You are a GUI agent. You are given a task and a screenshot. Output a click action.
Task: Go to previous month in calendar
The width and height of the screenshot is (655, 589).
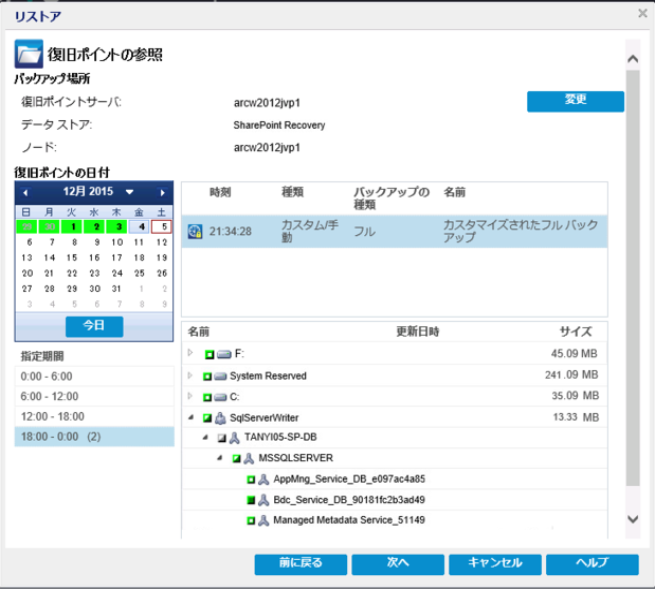pyautogui.click(x=25, y=193)
